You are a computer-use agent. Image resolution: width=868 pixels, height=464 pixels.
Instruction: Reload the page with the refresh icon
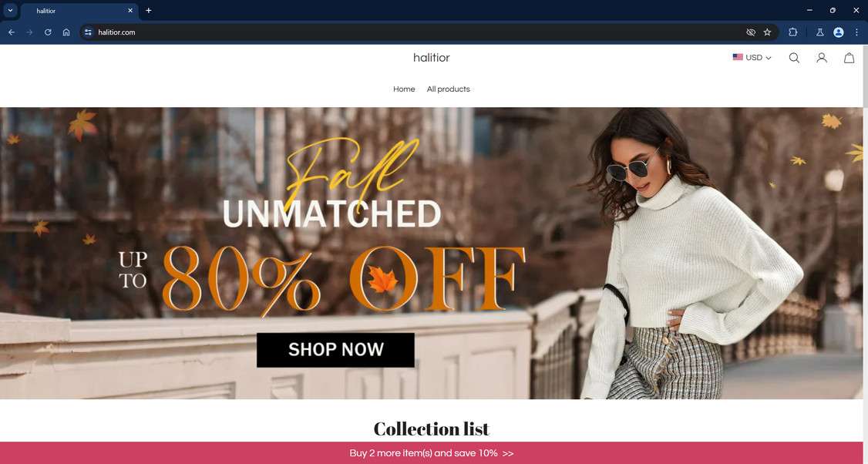point(48,32)
